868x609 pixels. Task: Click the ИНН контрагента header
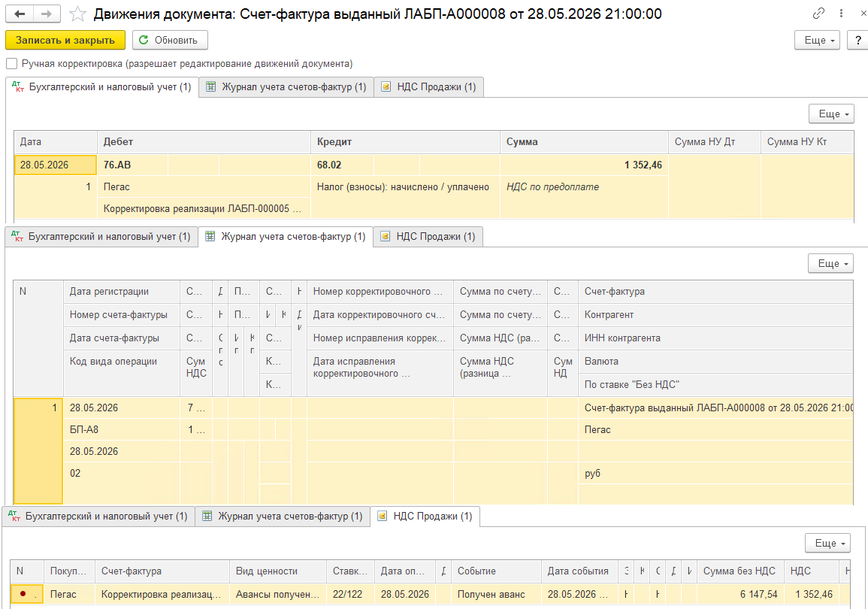tap(715, 338)
